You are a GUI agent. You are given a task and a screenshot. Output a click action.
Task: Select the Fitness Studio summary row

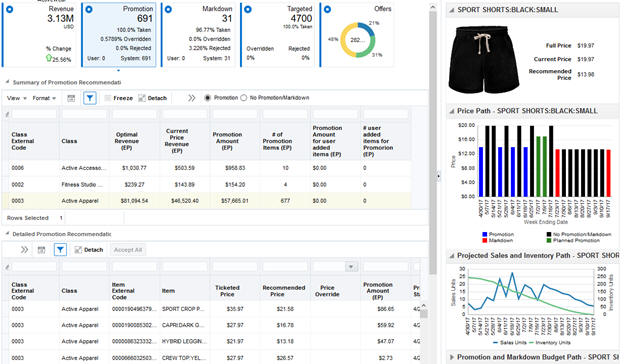click(x=207, y=185)
